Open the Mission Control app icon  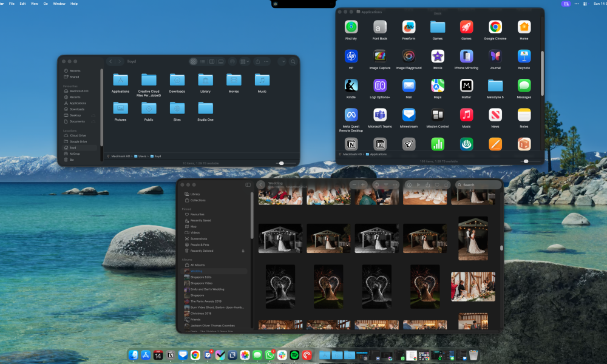(437, 115)
